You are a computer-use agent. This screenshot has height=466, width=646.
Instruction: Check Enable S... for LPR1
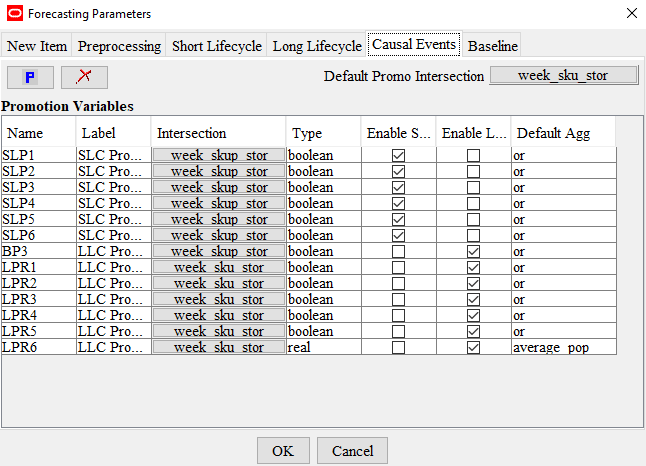398,267
